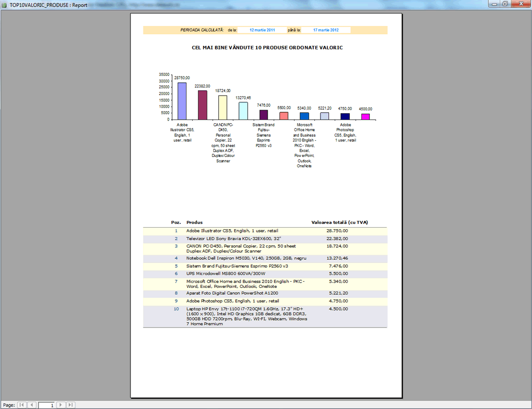Image resolution: width=532 pixels, height=409 pixels.
Task: Go to first page navigation button
Action: [22, 405]
